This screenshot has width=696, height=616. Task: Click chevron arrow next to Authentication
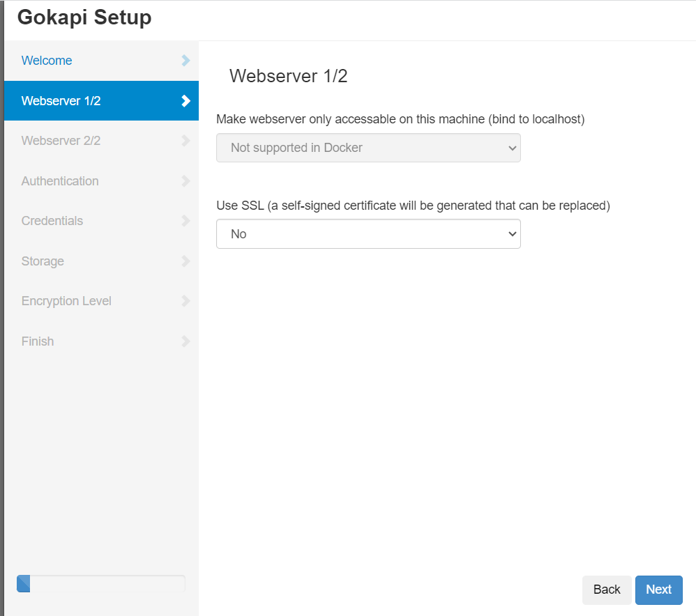tap(186, 181)
